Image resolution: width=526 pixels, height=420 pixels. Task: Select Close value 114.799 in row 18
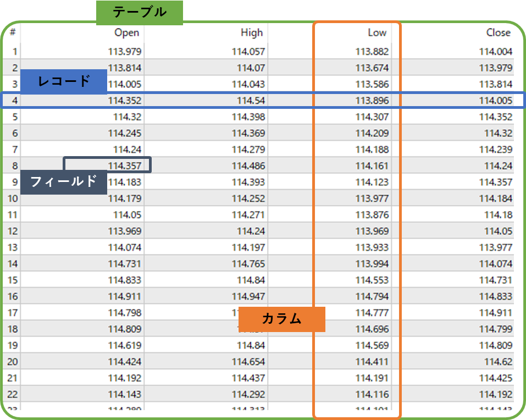coord(496,329)
